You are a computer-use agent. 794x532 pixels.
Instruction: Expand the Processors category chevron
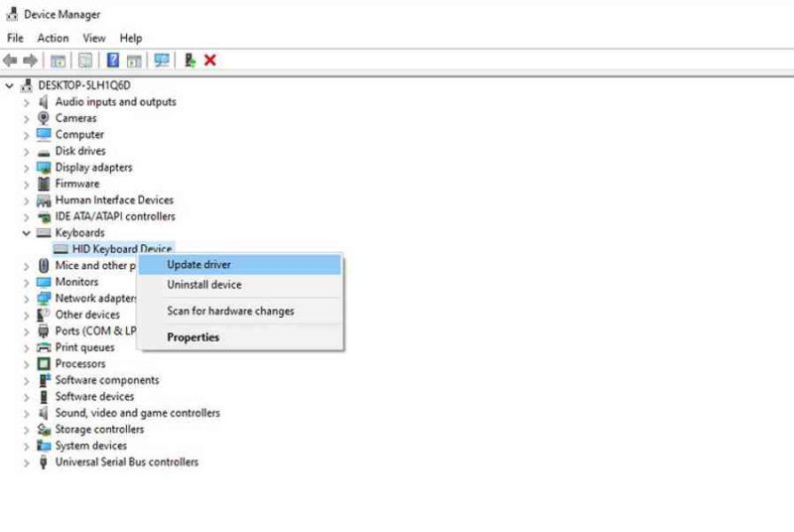pyautogui.click(x=27, y=365)
